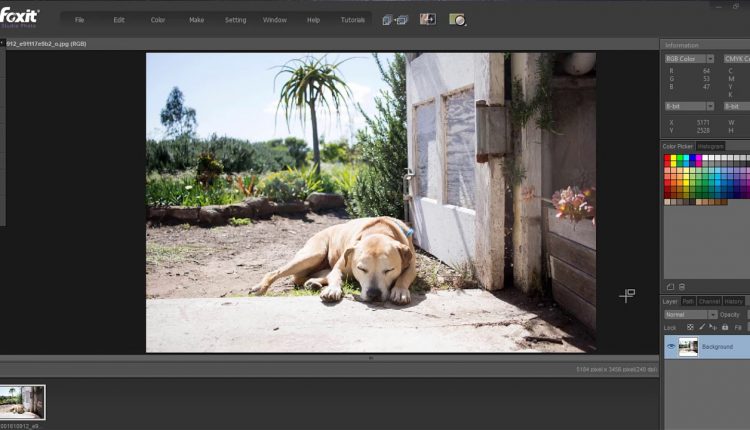
Task: Toggle lock transparent pixels checkerboard icon
Action: click(x=690, y=328)
